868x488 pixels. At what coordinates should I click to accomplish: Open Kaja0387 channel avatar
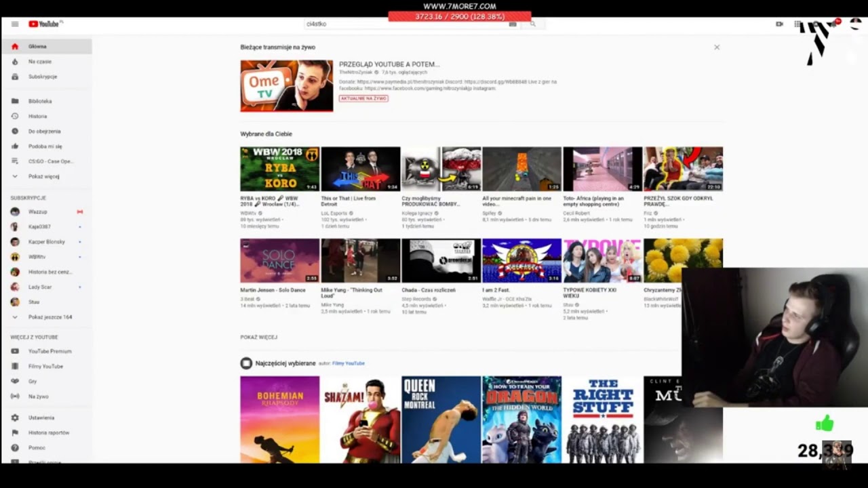pos(15,226)
